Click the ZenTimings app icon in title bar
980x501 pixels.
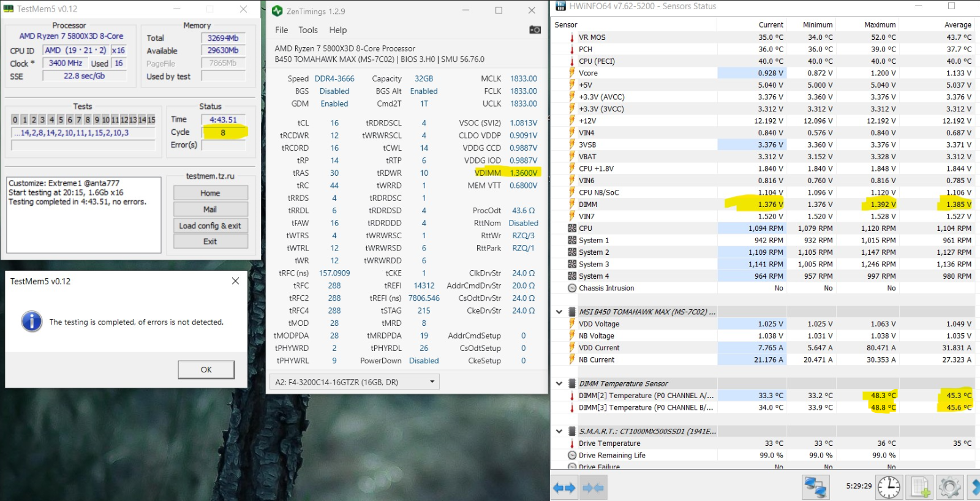(x=277, y=10)
